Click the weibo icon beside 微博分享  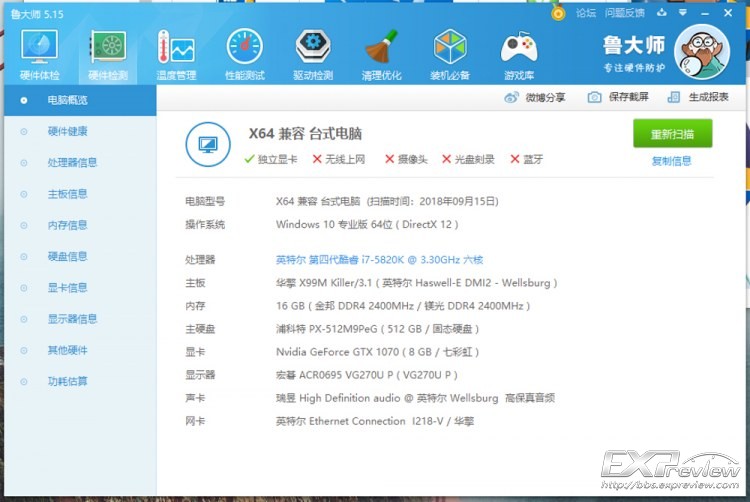(511, 98)
